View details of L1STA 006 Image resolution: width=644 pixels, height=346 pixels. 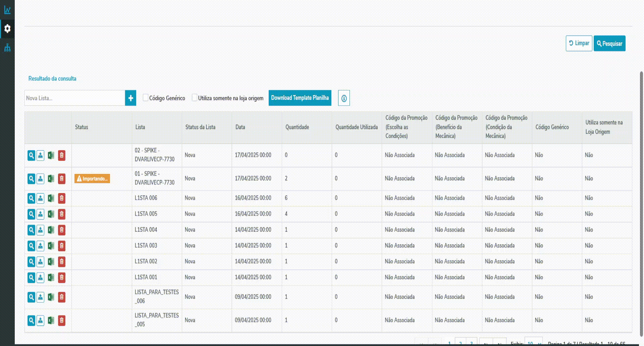(x=31, y=198)
